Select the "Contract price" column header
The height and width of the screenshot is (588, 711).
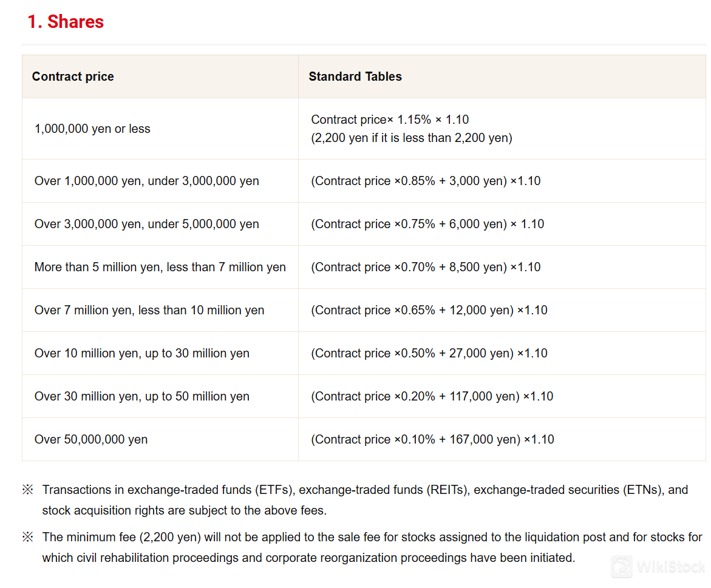pos(73,76)
